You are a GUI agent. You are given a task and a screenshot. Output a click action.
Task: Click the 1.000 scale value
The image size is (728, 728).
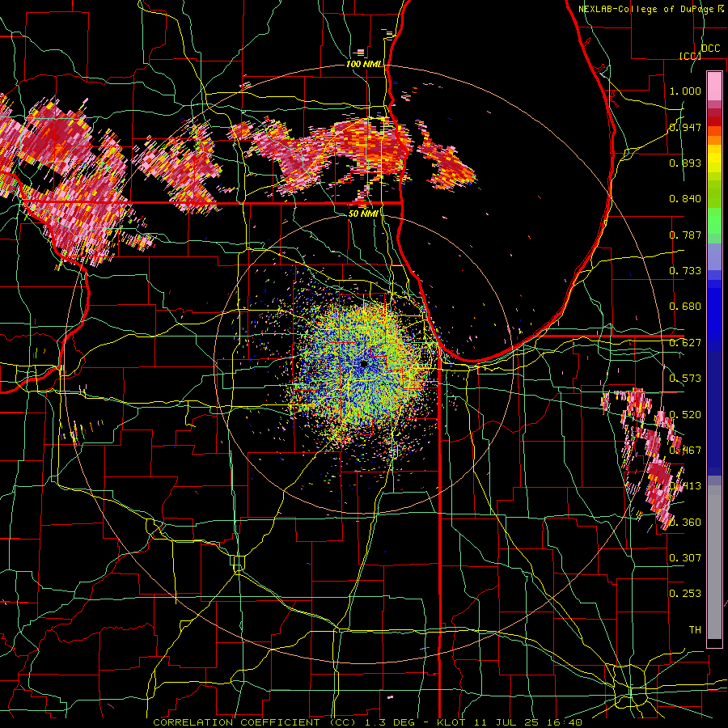point(685,91)
